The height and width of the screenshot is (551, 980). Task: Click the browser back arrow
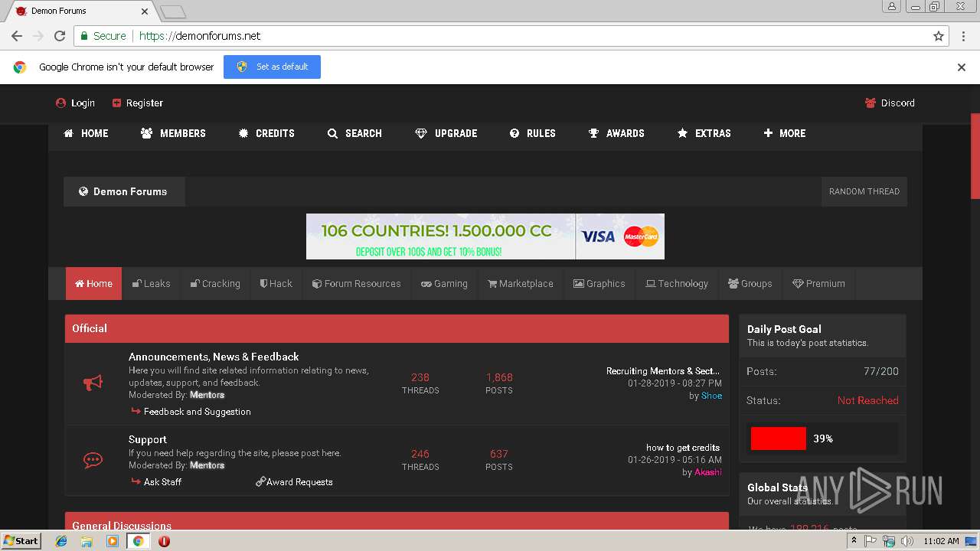[17, 36]
